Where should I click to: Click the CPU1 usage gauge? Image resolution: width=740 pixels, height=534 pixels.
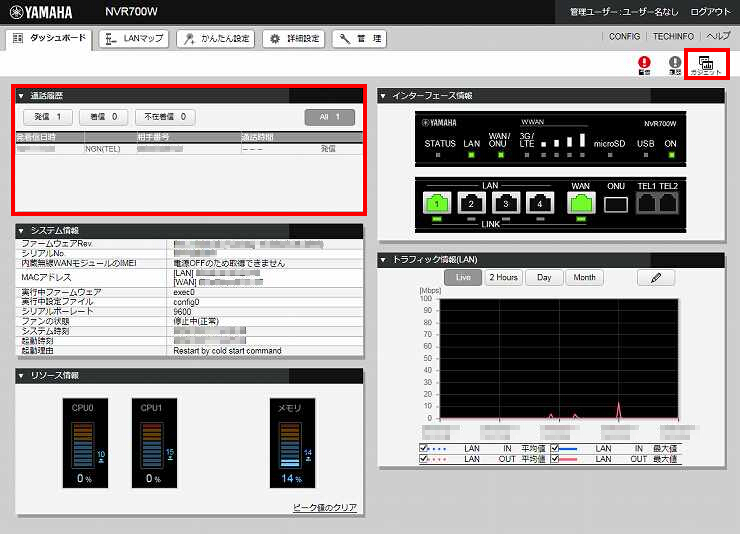pos(154,443)
